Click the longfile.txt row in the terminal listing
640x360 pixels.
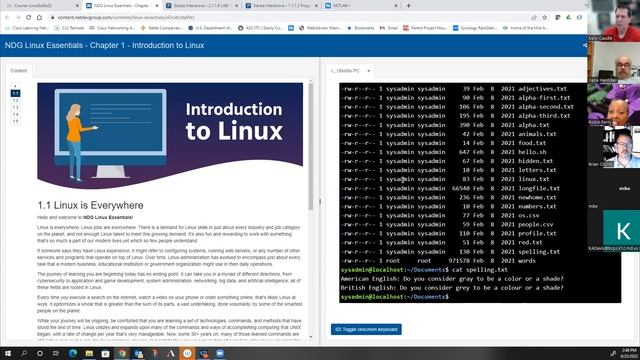(x=450, y=189)
